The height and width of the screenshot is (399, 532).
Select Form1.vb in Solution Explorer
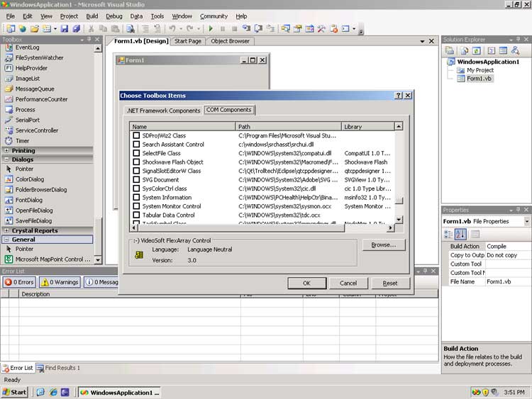[479, 79]
